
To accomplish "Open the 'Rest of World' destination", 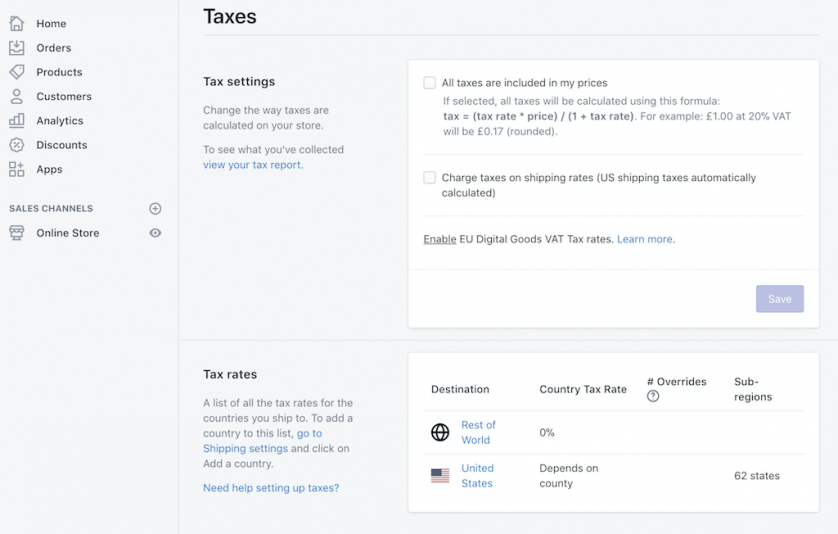I will tap(477, 432).
